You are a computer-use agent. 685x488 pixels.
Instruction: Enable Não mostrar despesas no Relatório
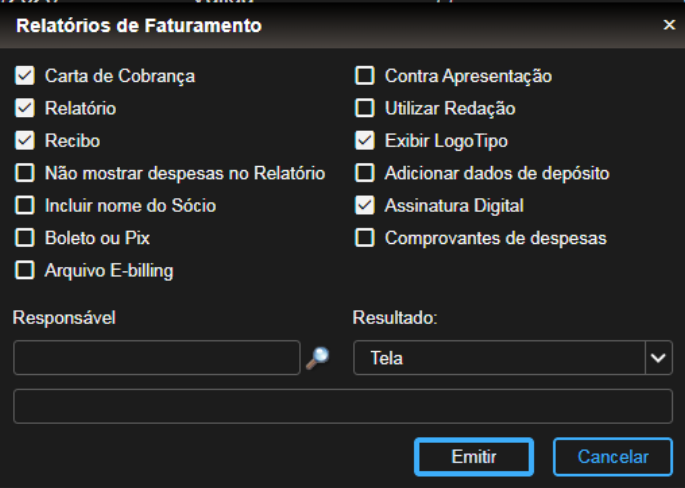25,173
